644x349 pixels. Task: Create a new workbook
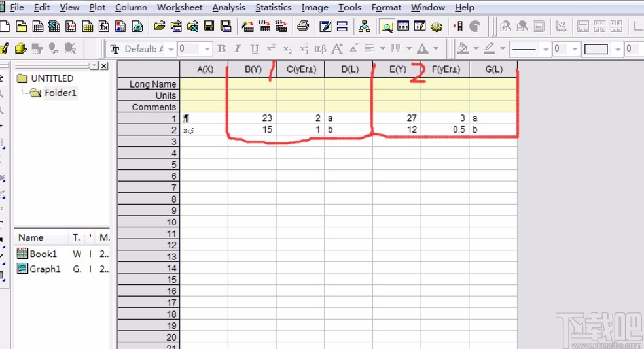point(38,27)
